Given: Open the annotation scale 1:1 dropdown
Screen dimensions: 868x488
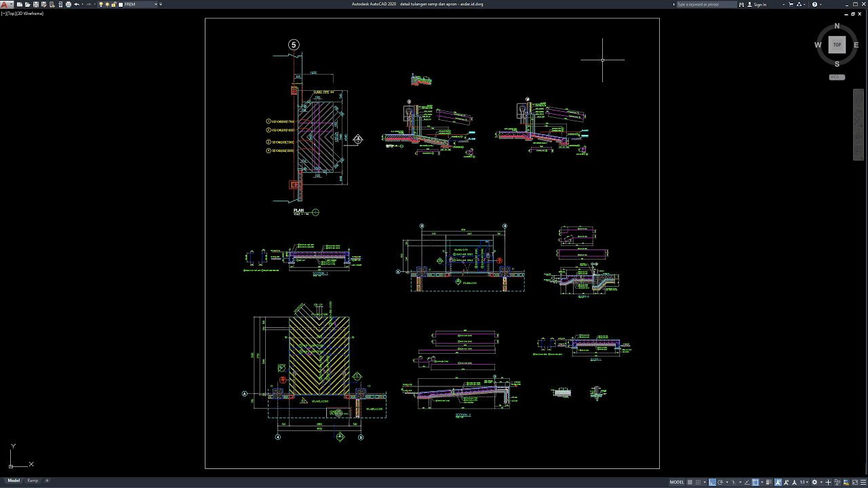Looking at the screenshot, I should click(x=804, y=482).
